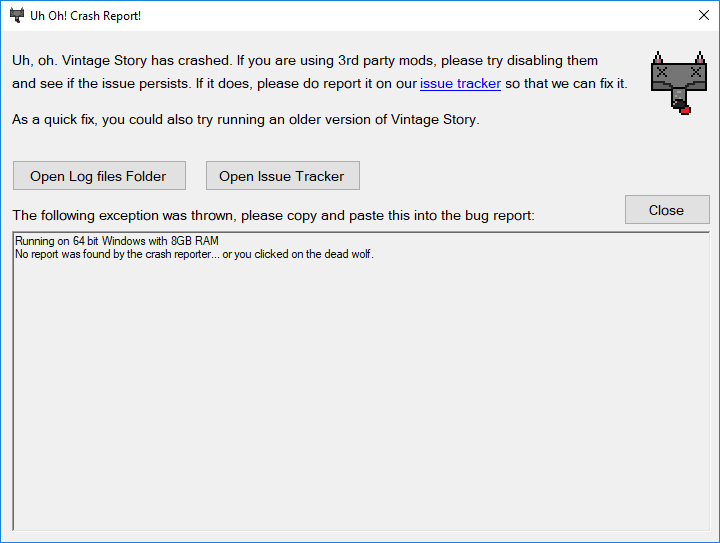
Task: Click 'Uh Oh! Crash Report!' window title
Action: pos(85,16)
